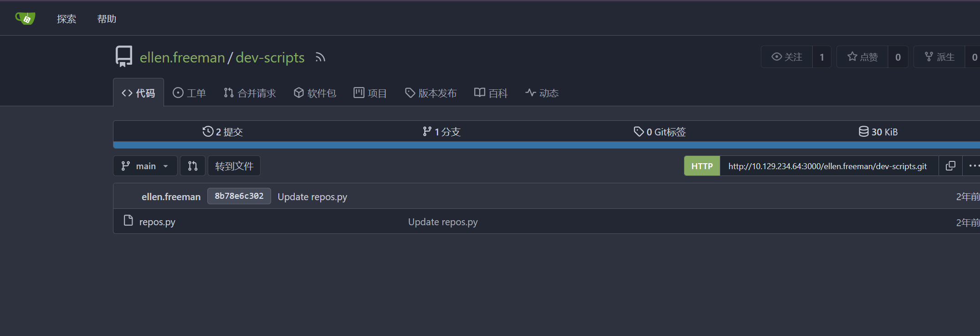The height and width of the screenshot is (336, 980).
Task: Toggle watch (关注) on this repository
Action: [x=787, y=57]
